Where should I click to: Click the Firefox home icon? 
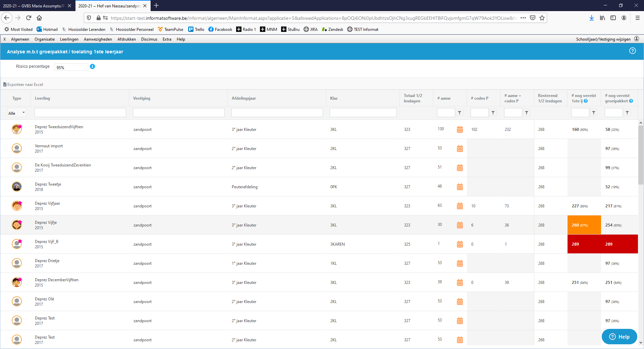[x=39, y=18]
